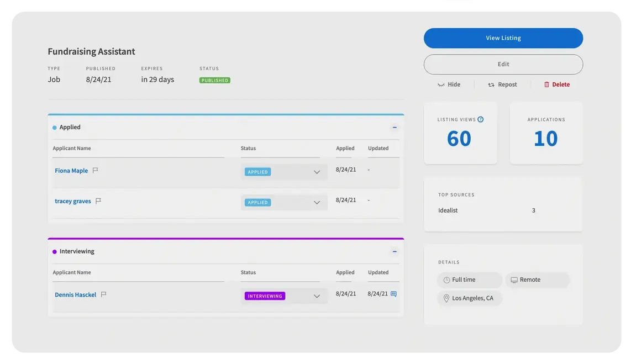The height and width of the screenshot is (364, 636).
Task: Click the Edit button
Action: pos(503,64)
